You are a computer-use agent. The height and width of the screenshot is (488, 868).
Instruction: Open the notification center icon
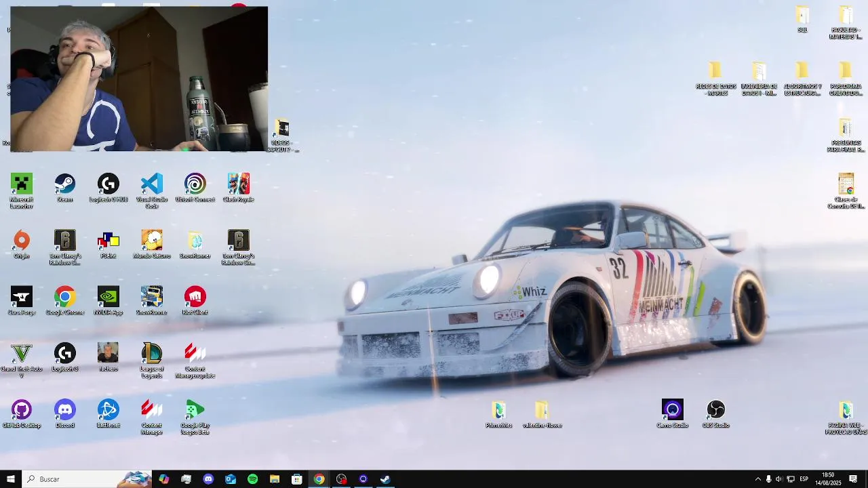coord(853,479)
